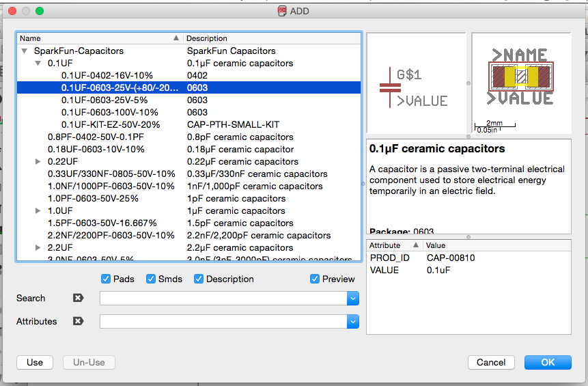Uncheck the Description checkbox

point(198,279)
